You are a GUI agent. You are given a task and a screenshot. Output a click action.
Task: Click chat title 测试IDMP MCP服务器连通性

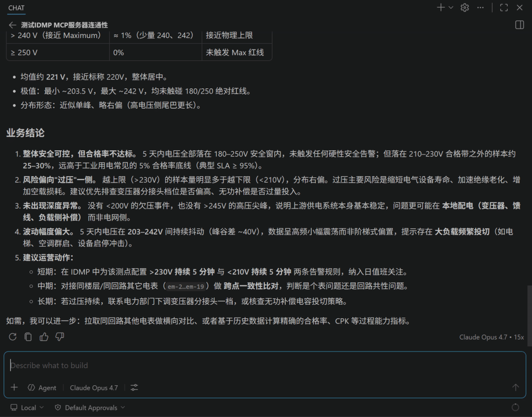[x=64, y=25]
